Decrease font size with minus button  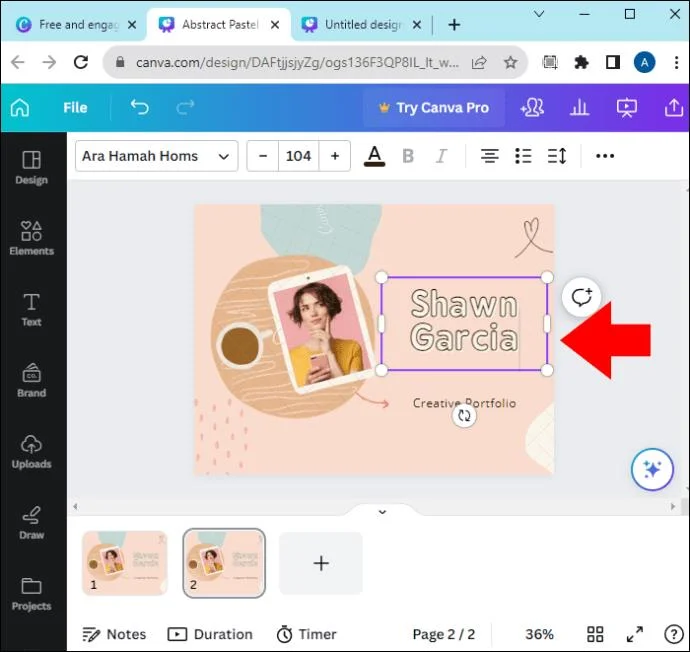pyautogui.click(x=263, y=156)
